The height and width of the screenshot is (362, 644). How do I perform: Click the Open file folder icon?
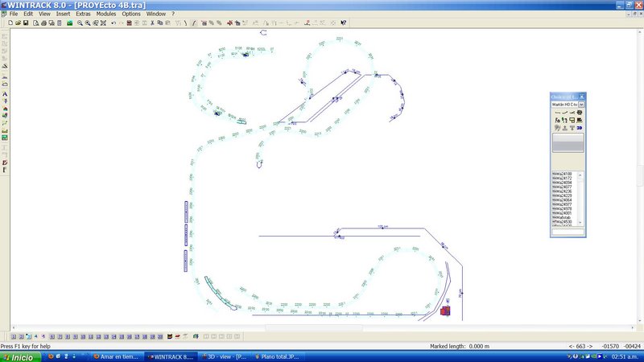coord(18,23)
